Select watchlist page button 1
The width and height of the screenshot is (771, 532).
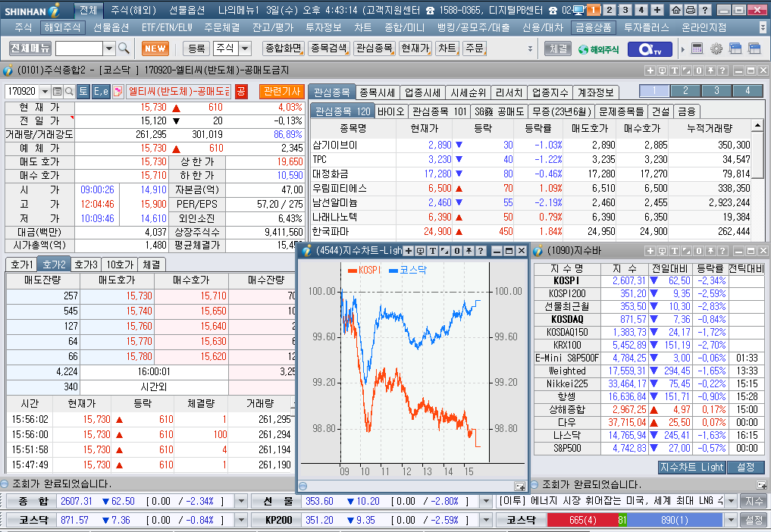tap(654, 90)
